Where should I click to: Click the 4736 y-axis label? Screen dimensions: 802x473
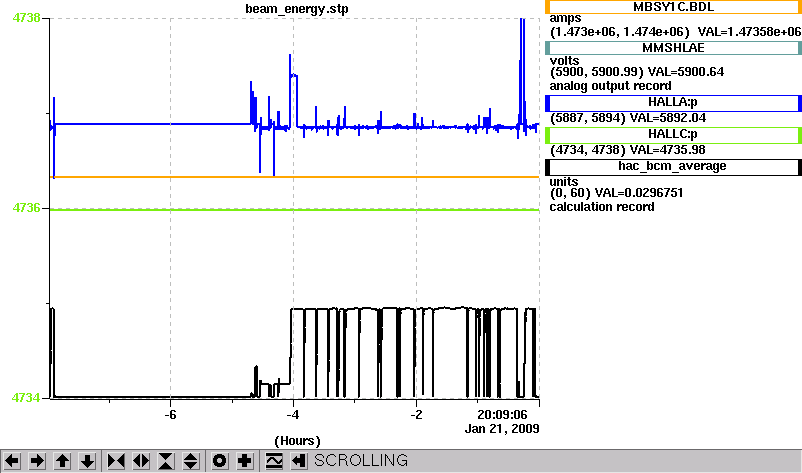tap(26, 208)
